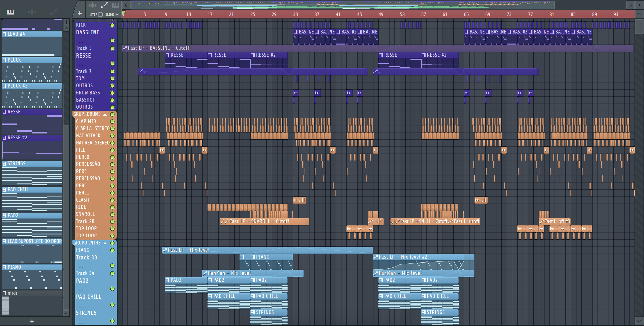The width and height of the screenshot is (644, 326).
Task: Click the PIANO pattern clip on Track 33
Action: point(271,262)
